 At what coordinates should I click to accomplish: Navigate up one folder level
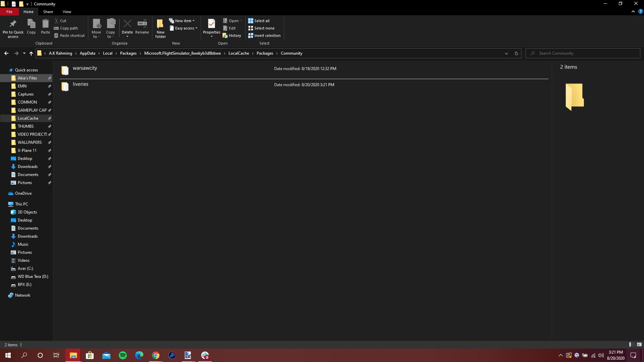click(x=31, y=53)
